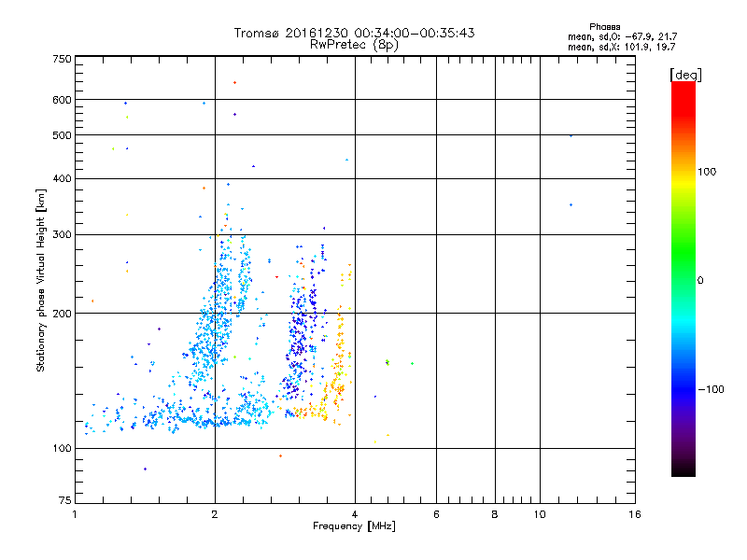
Task: Click the 'Frequency [MHz]' axis title
Action: [x=354, y=526]
